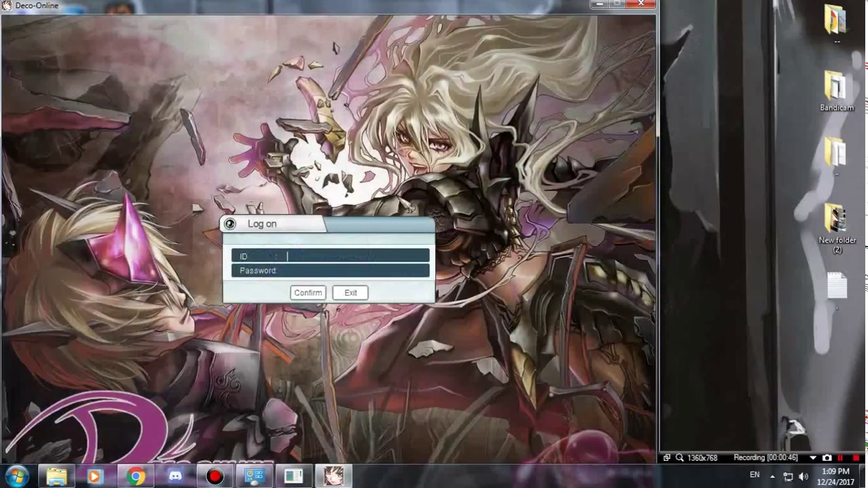Screen dimensions: 868x488
Task: Open Windows Media Player from taskbar
Action: [94, 476]
